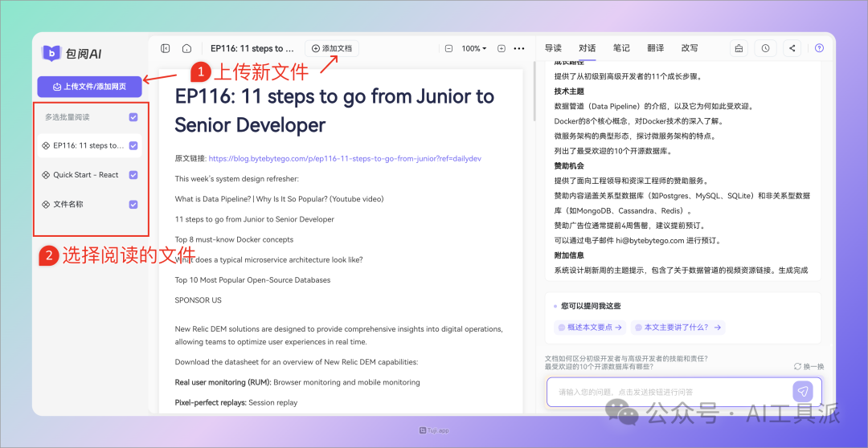Open the bytebytego original article link

coord(344,159)
